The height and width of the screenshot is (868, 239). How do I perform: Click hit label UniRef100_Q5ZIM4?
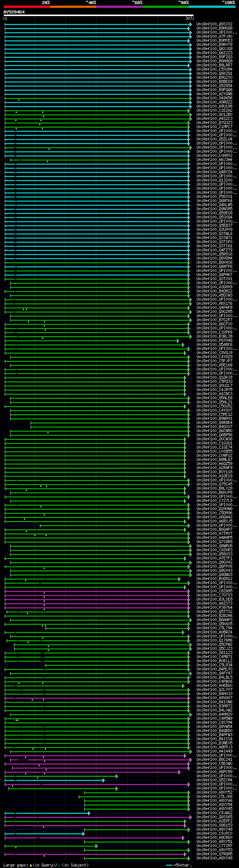(214, 780)
